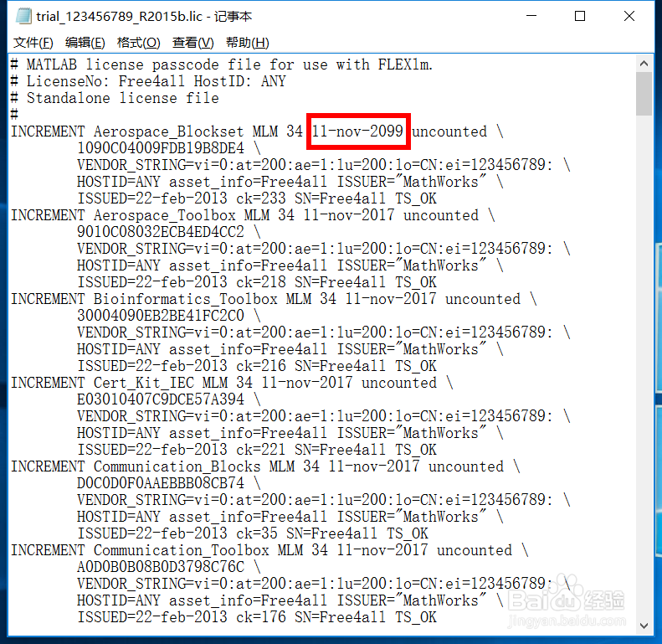
Task: Click the key D0C0D0F0AAEBBB08CB74
Action: click(161, 482)
